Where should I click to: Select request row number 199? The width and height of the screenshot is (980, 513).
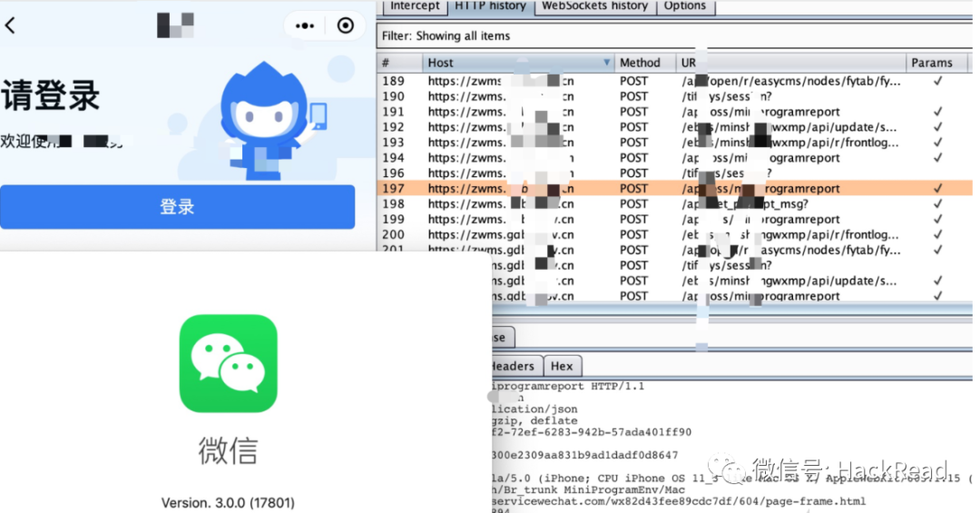(673, 219)
